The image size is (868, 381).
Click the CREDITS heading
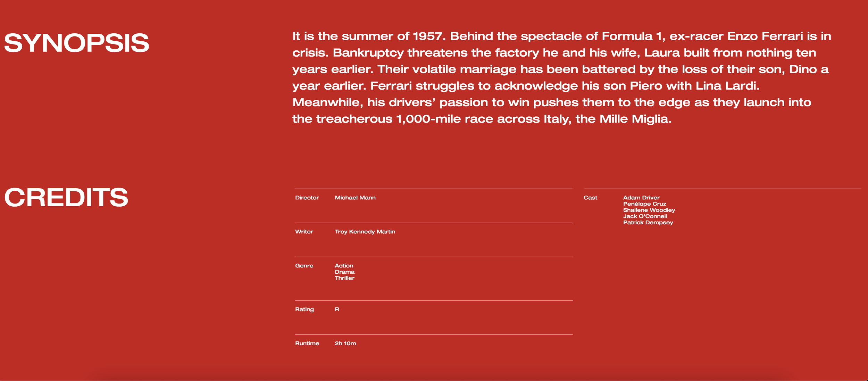point(66,197)
